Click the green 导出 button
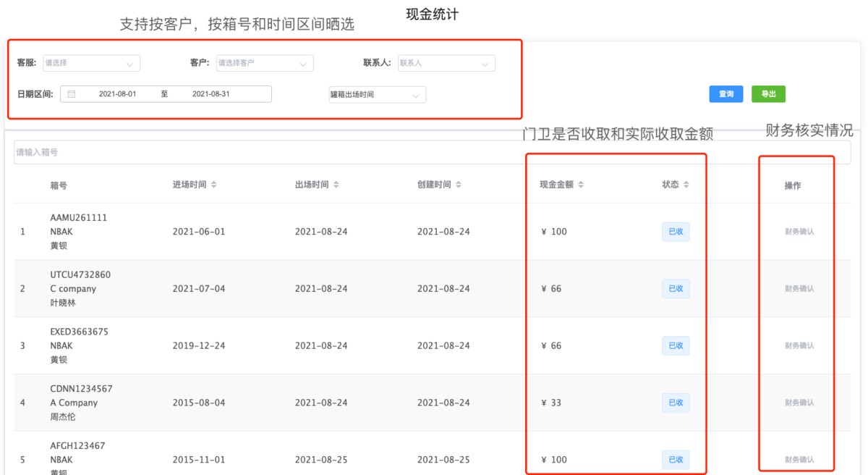Screen dimensions: 868x475 click(768, 94)
